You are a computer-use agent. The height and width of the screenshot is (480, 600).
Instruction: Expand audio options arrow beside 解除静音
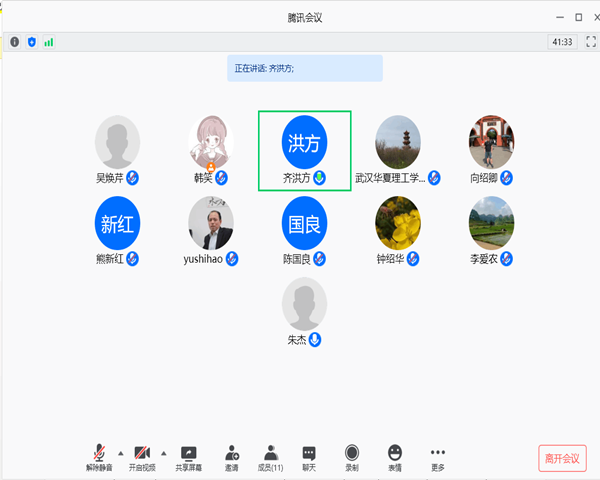point(121,452)
